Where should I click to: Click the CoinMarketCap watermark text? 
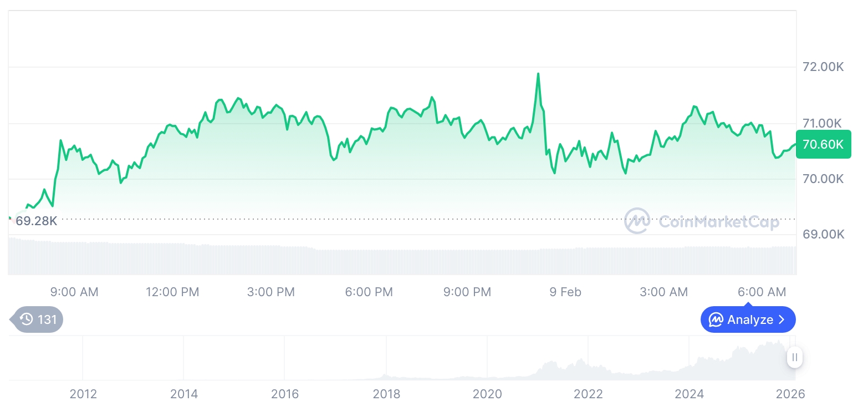click(718, 222)
